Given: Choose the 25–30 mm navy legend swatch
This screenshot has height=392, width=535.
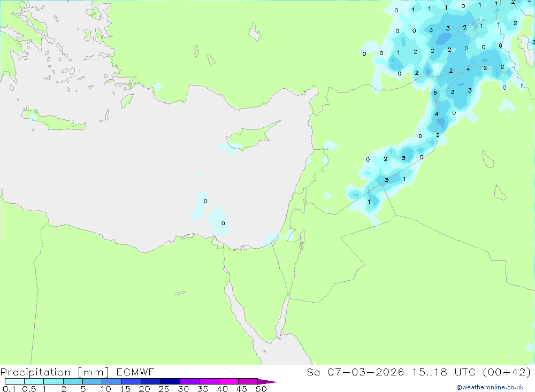Looking at the screenshot, I should 170,381.
